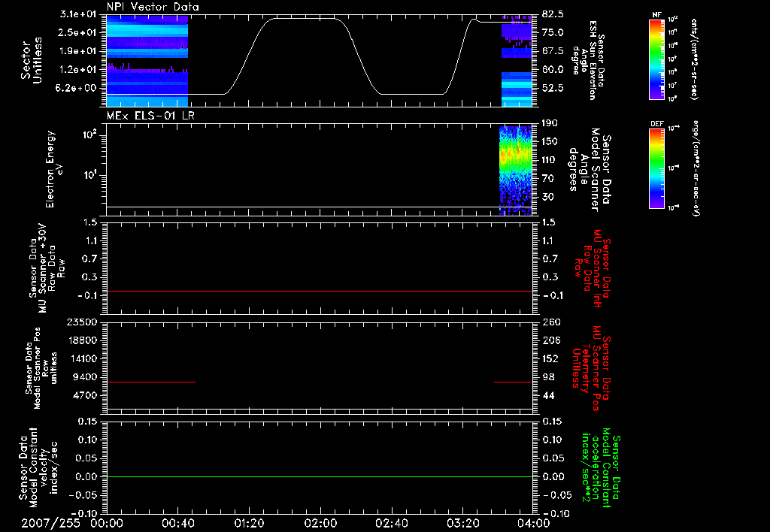Click the '02:40' time axis label
Viewport: 770px width, 532px height.
[391, 523]
